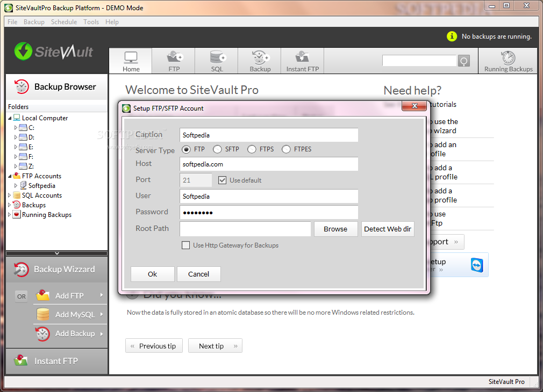Click the SiteVault logo

pyautogui.click(x=54, y=51)
